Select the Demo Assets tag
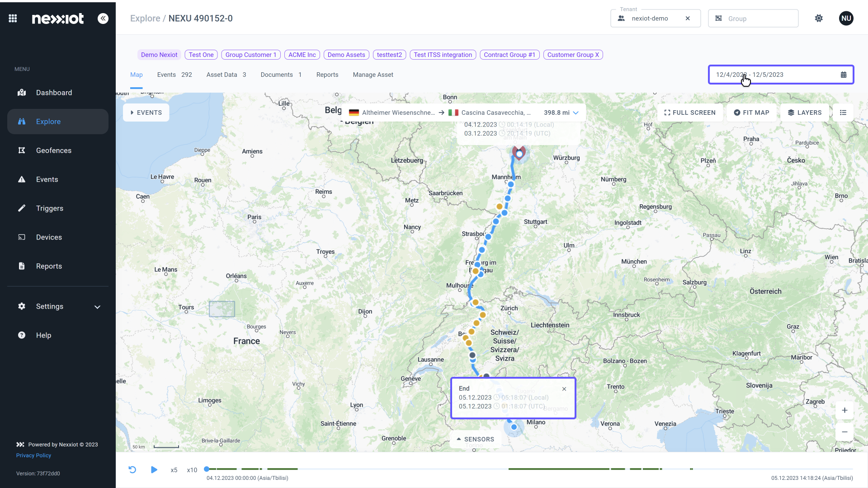The image size is (868, 488). tap(346, 55)
